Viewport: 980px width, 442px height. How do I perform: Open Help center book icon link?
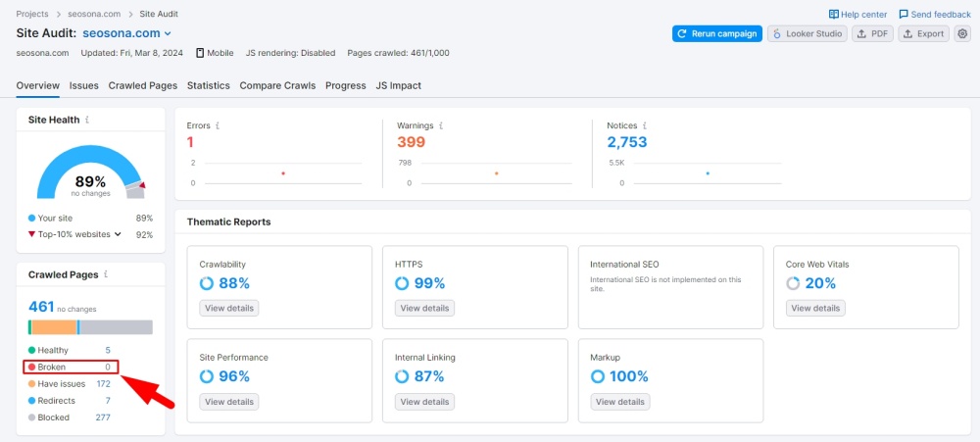click(834, 15)
